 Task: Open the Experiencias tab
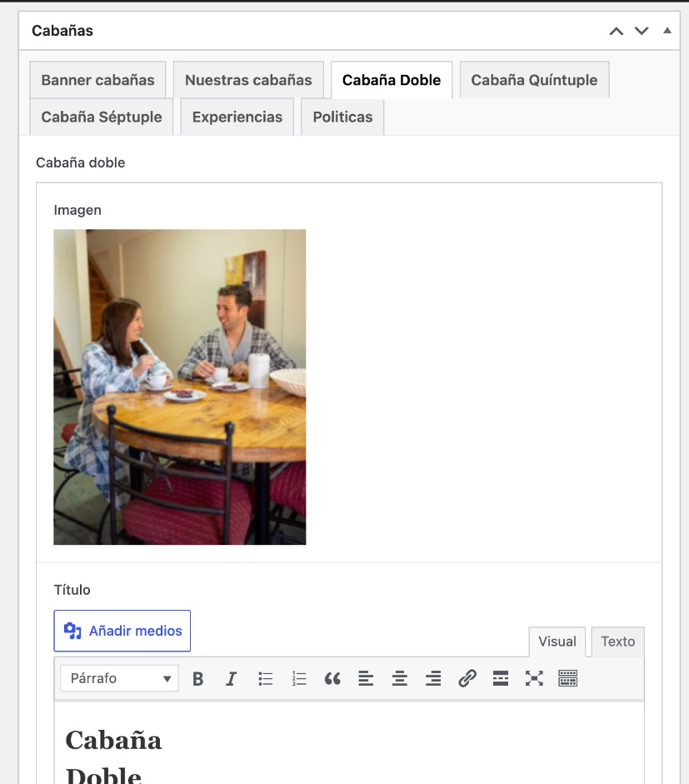(237, 117)
